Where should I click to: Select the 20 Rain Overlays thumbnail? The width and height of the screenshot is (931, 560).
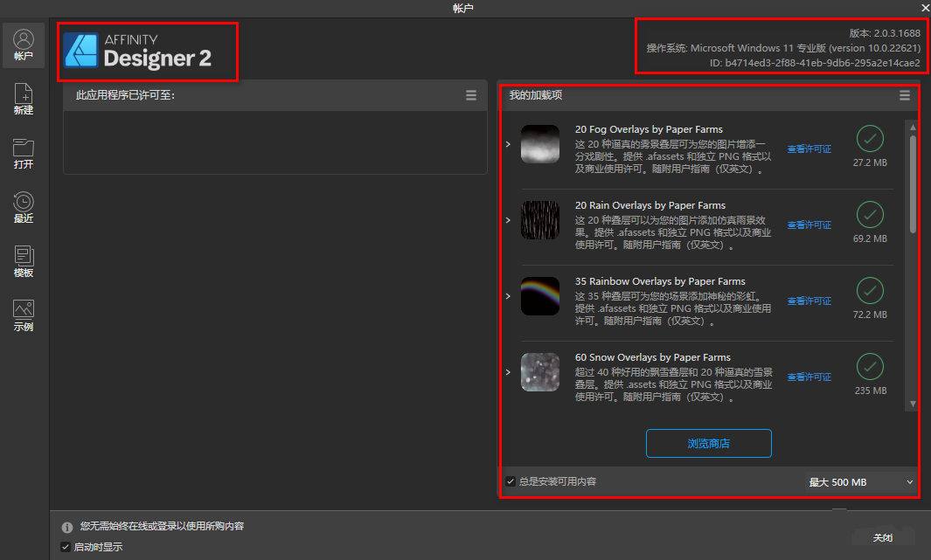point(540,220)
